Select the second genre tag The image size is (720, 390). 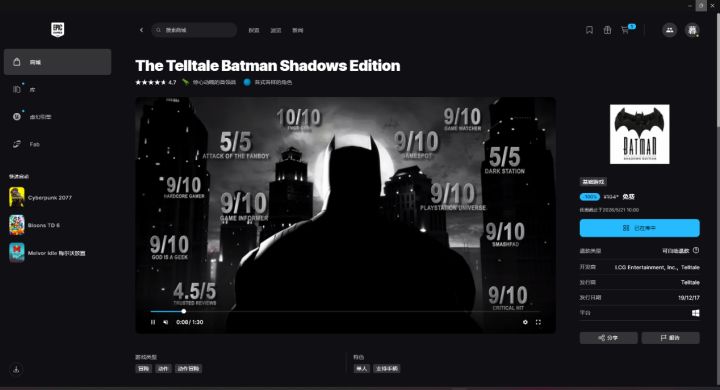coord(163,368)
